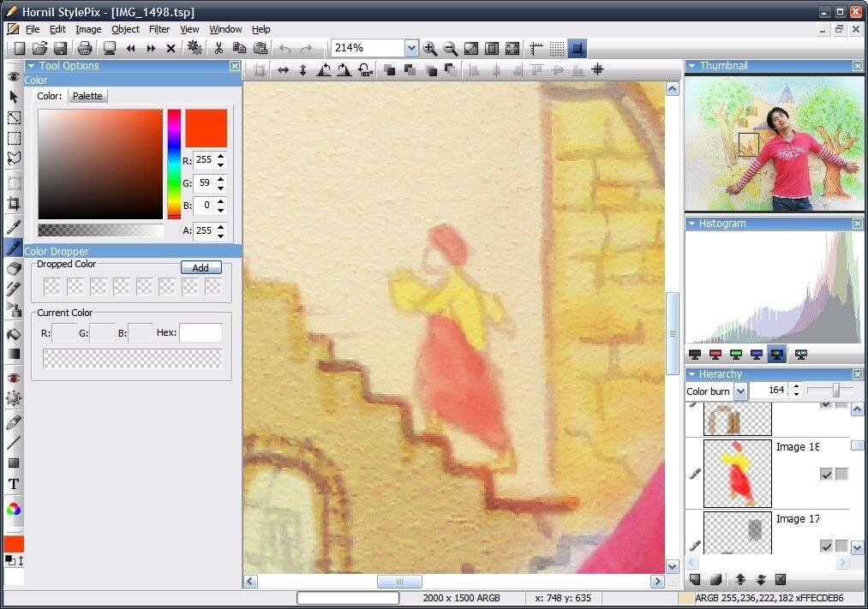Viewport: 868px width, 609px height.
Task: Toggle the highlighted blue snap button
Action: pos(577,49)
